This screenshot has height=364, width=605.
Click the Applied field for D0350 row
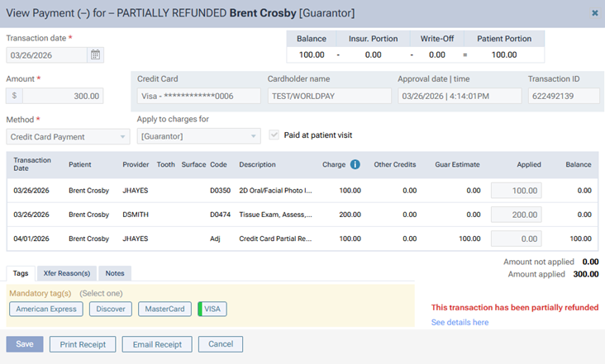click(517, 191)
